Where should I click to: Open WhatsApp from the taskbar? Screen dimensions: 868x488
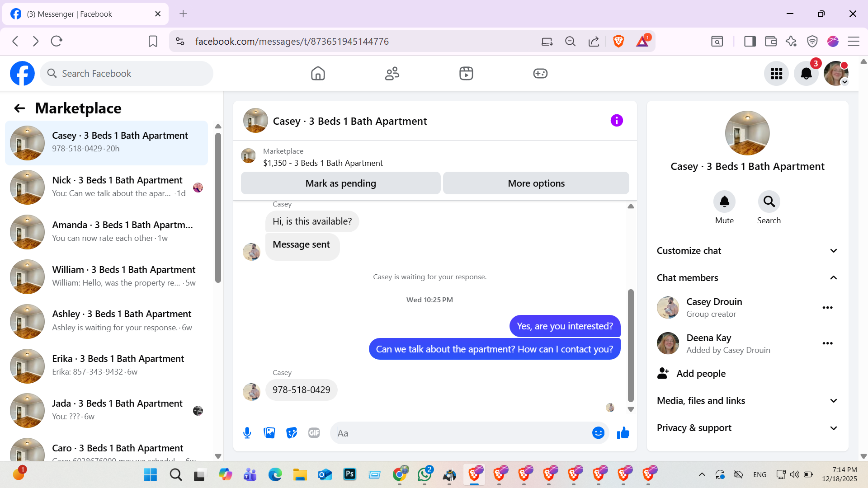[425, 474]
